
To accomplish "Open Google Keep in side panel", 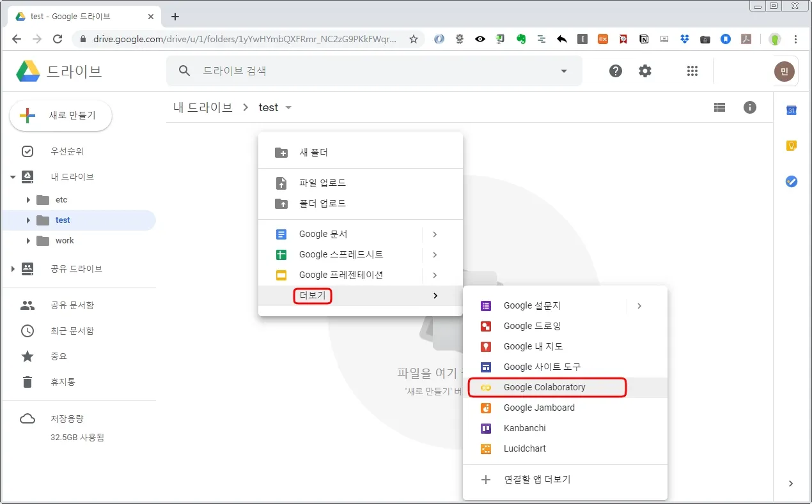I will click(792, 146).
